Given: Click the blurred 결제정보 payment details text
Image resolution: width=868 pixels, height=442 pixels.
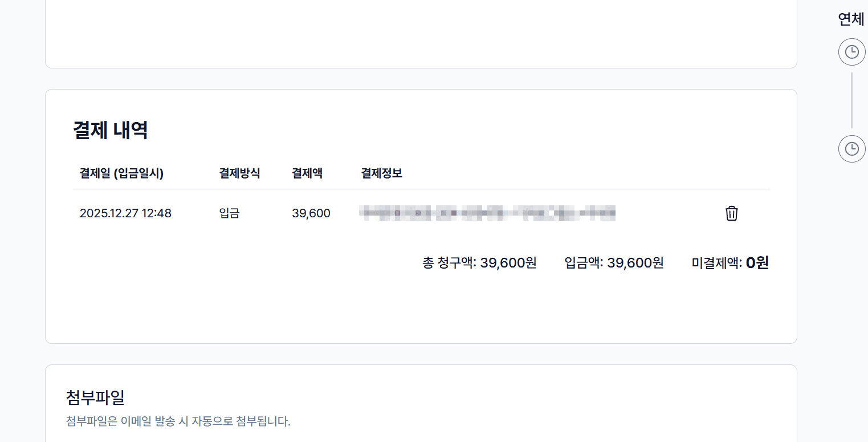Looking at the screenshot, I should tap(487, 213).
